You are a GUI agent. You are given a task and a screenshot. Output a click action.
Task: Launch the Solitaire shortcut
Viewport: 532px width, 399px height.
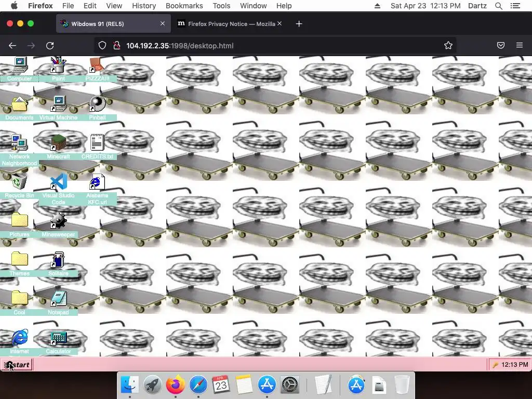point(58,260)
